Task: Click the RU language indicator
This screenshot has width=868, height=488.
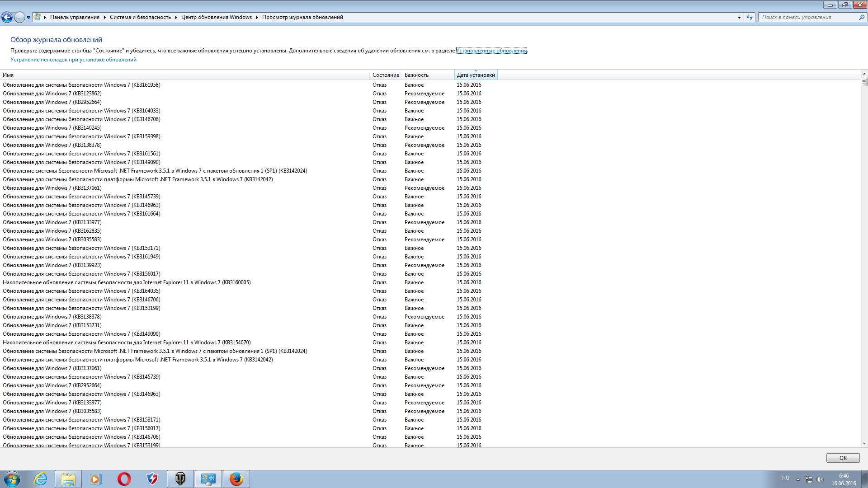Action: (786, 478)
